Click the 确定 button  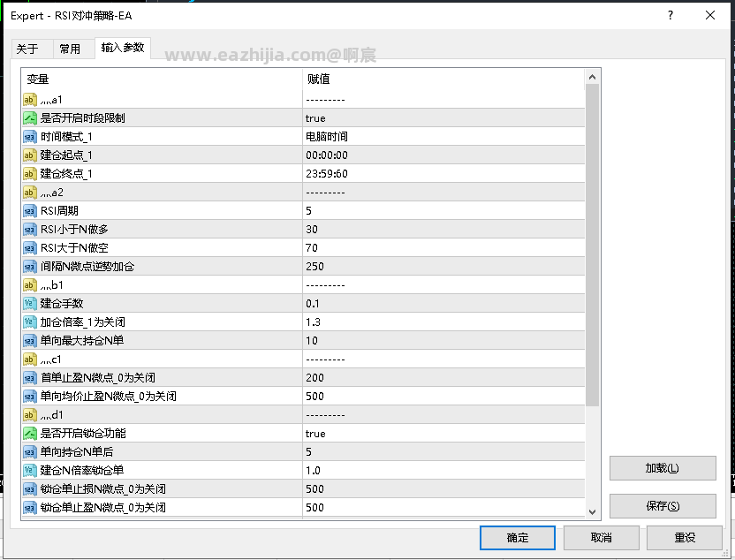tap(518, 538)
